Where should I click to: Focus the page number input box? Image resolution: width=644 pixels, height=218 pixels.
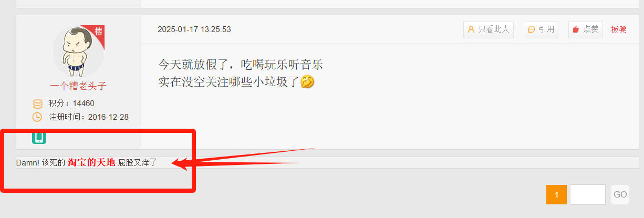tap(588, 194)
